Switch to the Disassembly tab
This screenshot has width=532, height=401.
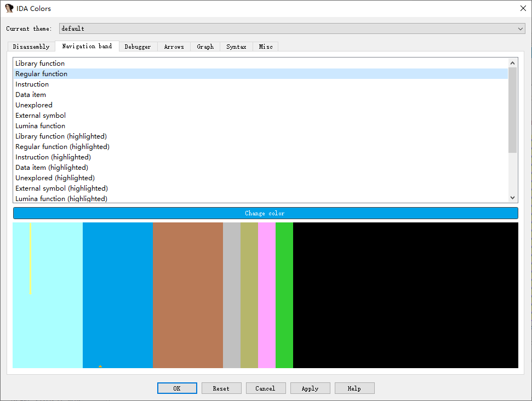[x=31, y=47]
